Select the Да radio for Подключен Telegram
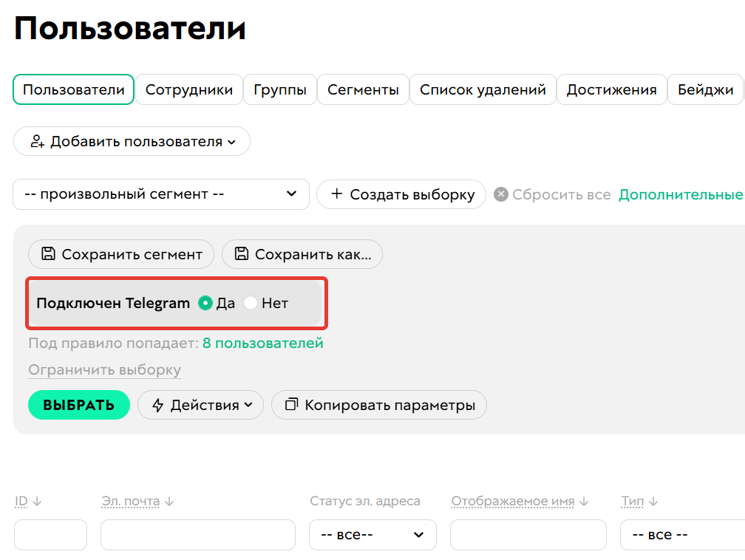 (205, 303)
